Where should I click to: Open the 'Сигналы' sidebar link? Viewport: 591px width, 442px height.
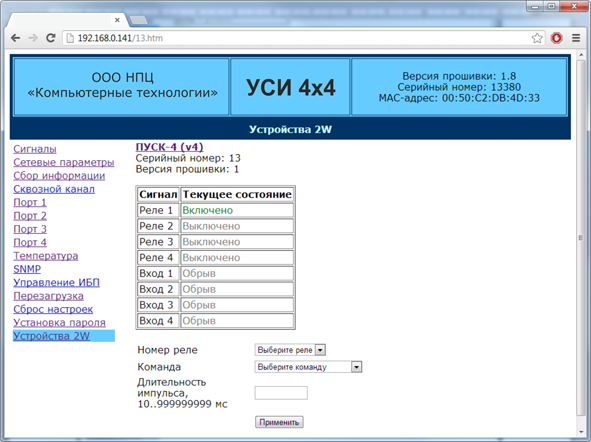[35, 149]
